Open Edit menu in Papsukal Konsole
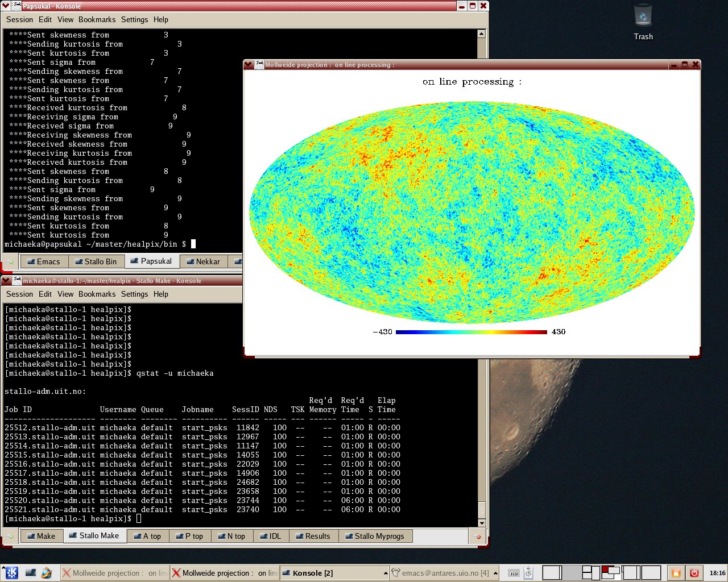 point(45,19)
